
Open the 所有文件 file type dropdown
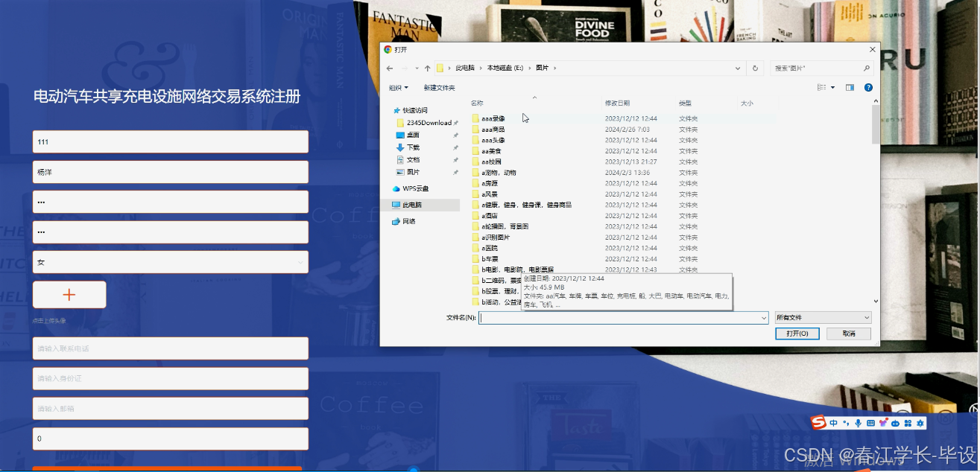point(823,318)
